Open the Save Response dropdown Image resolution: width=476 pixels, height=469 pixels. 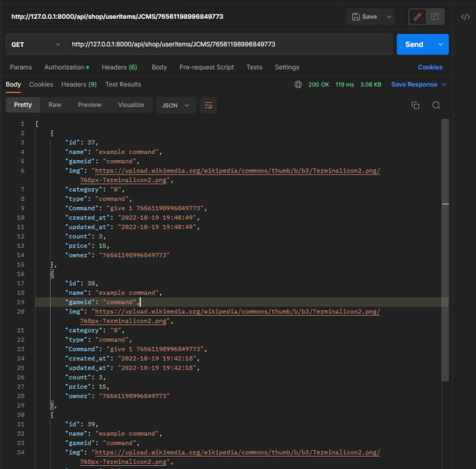(419, 84)
